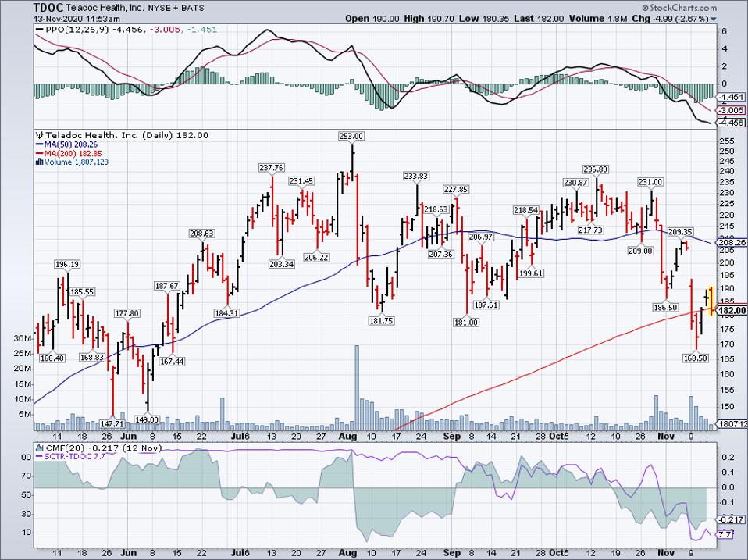Click the 230.87 price label
This screenshot has width=748, height=560.
[575, 183]
